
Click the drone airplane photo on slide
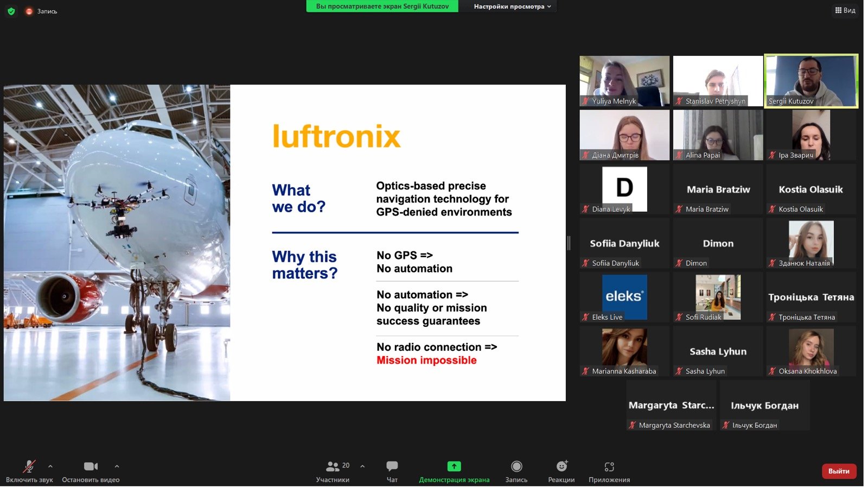point(117,243)
